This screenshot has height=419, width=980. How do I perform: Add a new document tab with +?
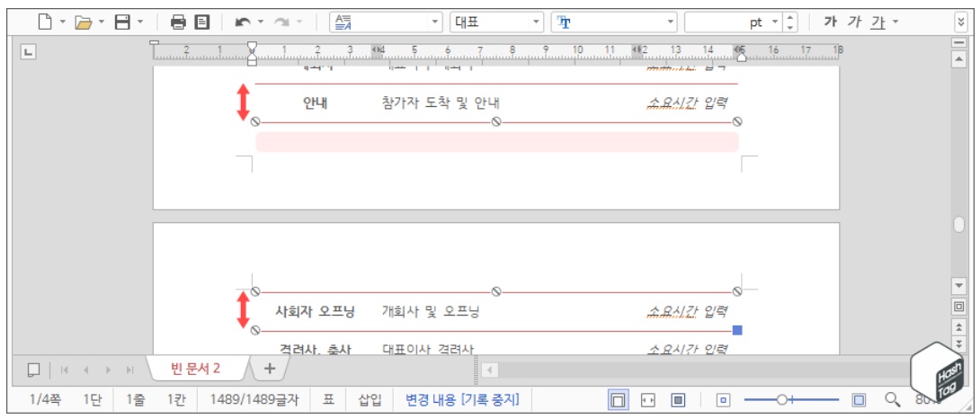[x=270, y=369]
